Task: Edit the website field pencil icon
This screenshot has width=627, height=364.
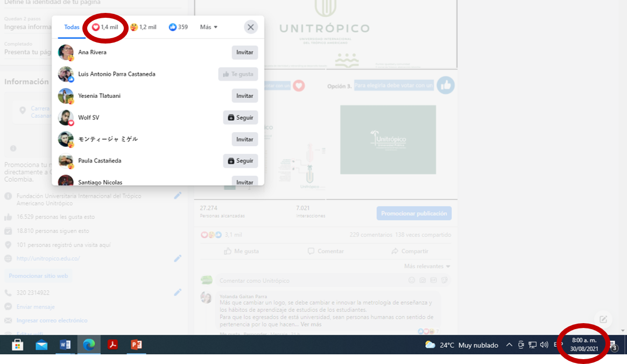Action: [178, 258]
